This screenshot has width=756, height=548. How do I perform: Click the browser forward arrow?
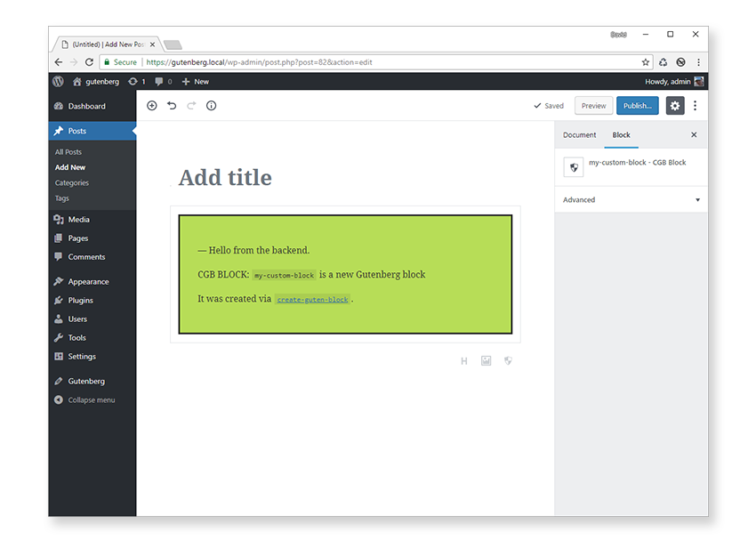click(74, 62)
